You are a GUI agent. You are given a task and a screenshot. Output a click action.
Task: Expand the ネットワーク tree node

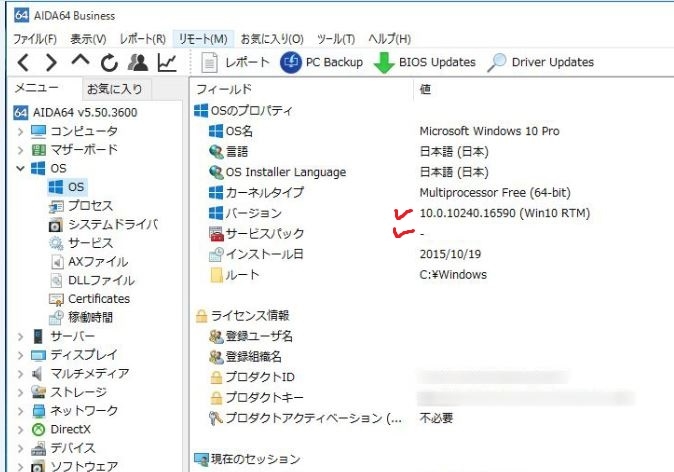pyautogui.click(x=20, y=411)
